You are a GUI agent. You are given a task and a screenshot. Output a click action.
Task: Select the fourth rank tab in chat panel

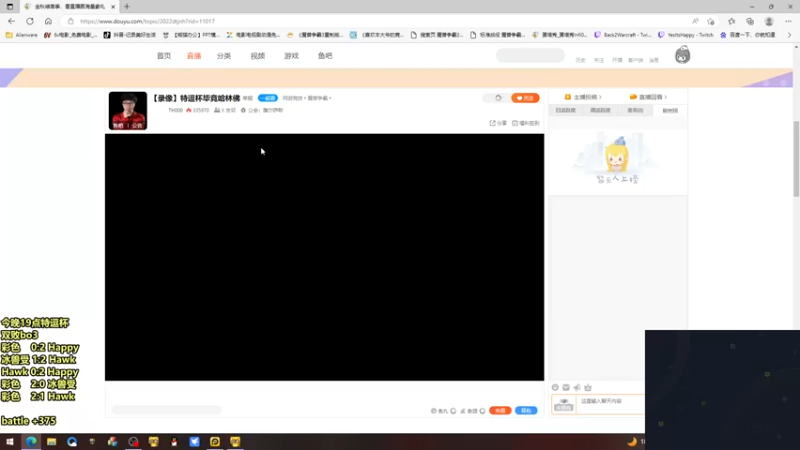pyautogui.click(x=670, y=110)
